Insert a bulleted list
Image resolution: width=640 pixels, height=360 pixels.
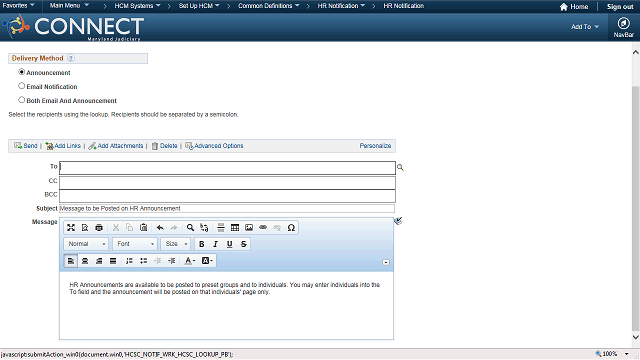[x=144, y=261]
